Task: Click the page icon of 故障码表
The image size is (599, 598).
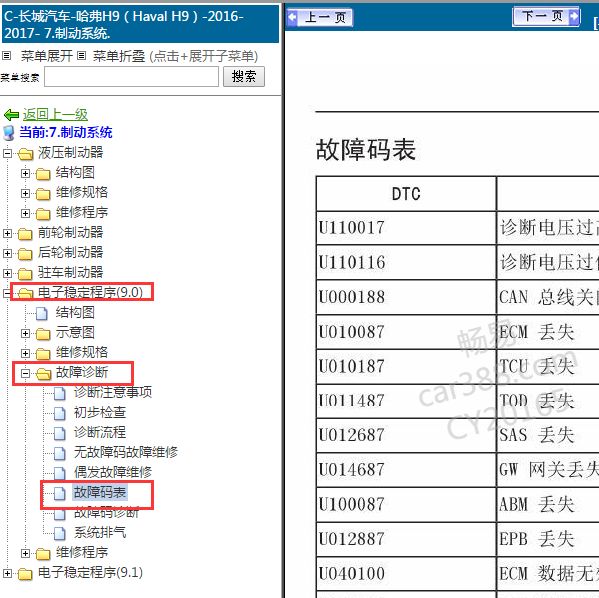Action: (x=60, y=493)
